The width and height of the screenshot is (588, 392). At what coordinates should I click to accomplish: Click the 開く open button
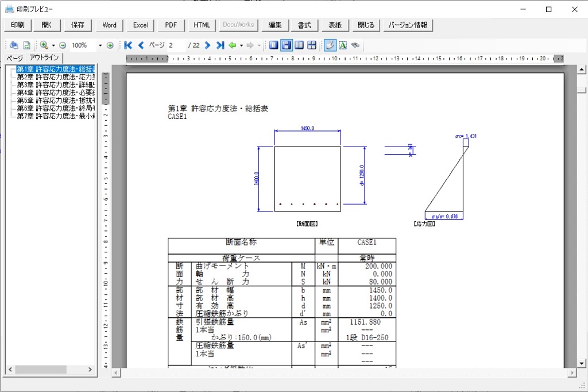point(47,25)
